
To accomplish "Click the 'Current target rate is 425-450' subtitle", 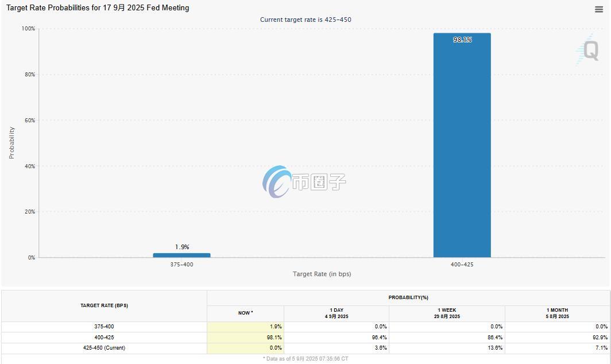I will [305, 20].
